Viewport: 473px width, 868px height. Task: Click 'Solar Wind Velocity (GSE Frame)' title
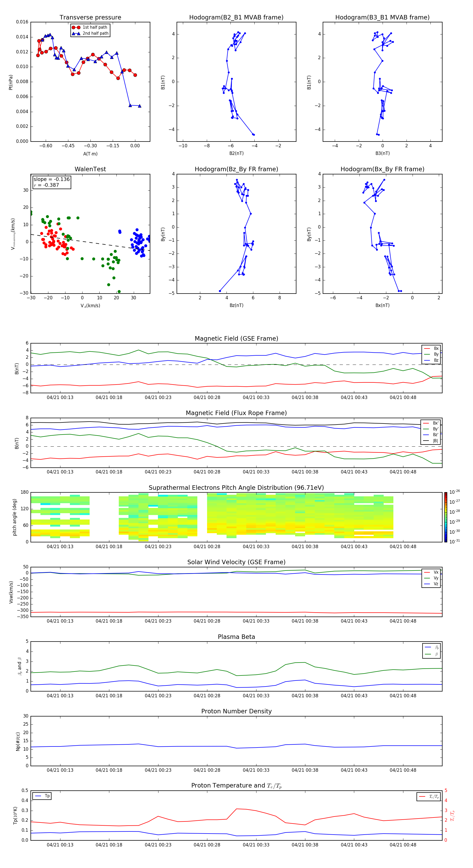236,562
